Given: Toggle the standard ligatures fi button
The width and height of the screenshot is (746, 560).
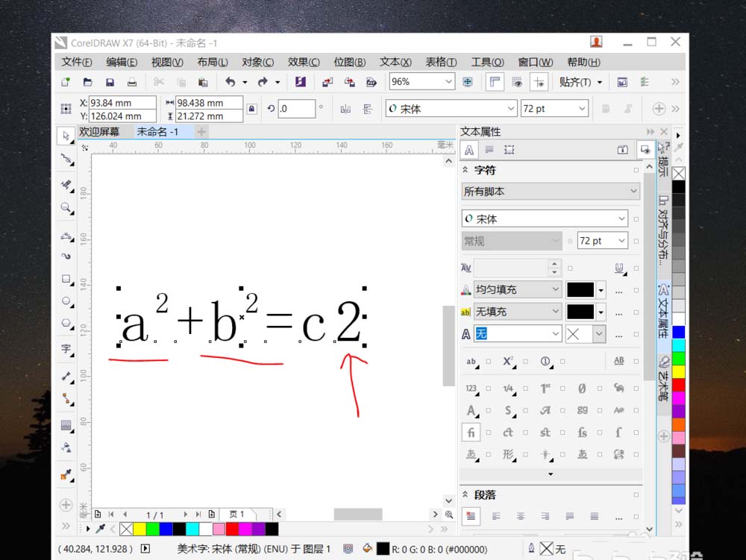Looking at the screenshot, I should point(471,432).
